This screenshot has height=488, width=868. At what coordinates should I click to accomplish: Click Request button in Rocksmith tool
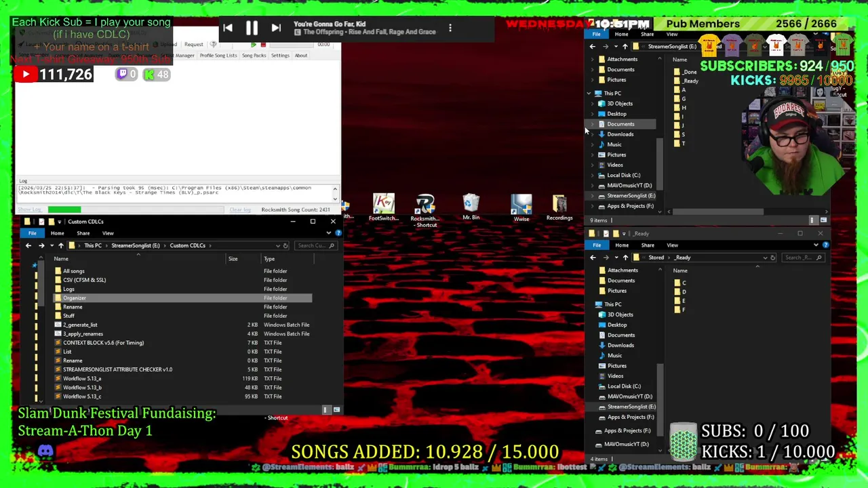pos(193,45)
